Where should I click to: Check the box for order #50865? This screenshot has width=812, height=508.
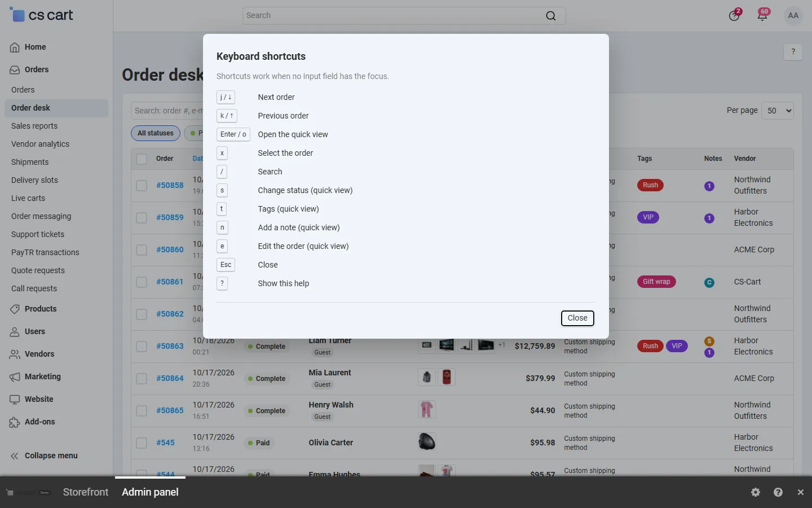(x=142, y=411)
